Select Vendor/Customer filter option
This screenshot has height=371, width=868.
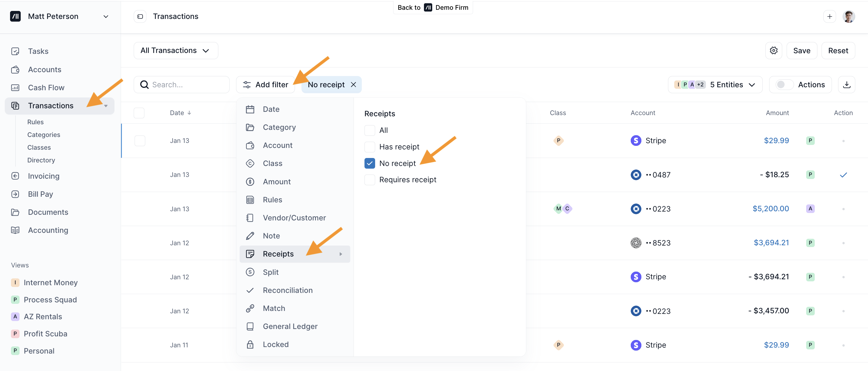[x=294, y=218]
